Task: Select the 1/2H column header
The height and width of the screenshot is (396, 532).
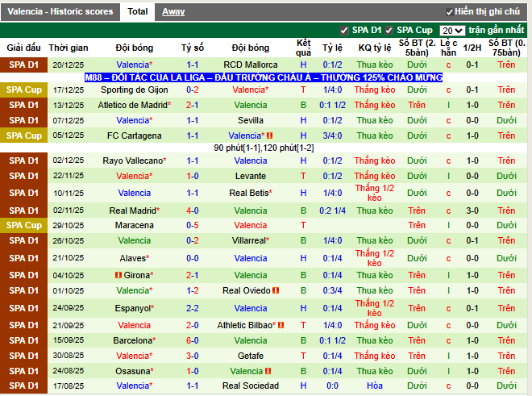Action: pos(472,48)
